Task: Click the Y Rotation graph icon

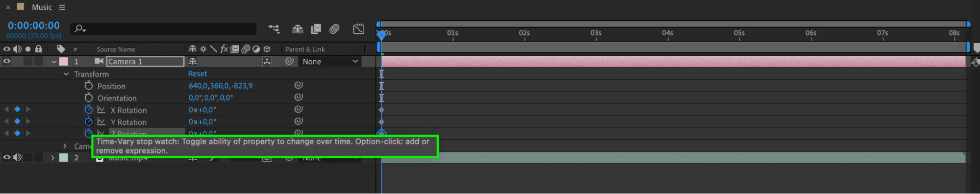Action: tap(101, 121)
